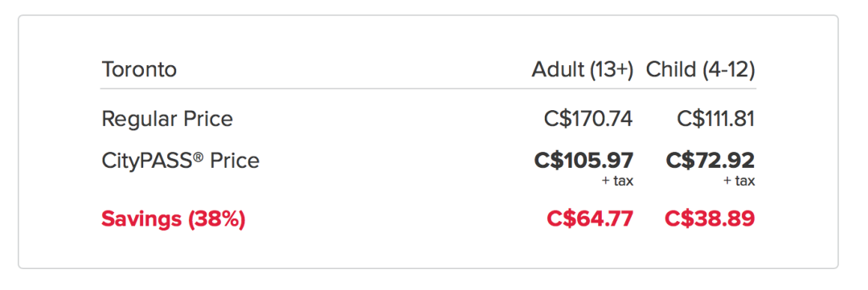
Task: Click the registered trademark symbol after CityPASS
Action: pos(199,156)
